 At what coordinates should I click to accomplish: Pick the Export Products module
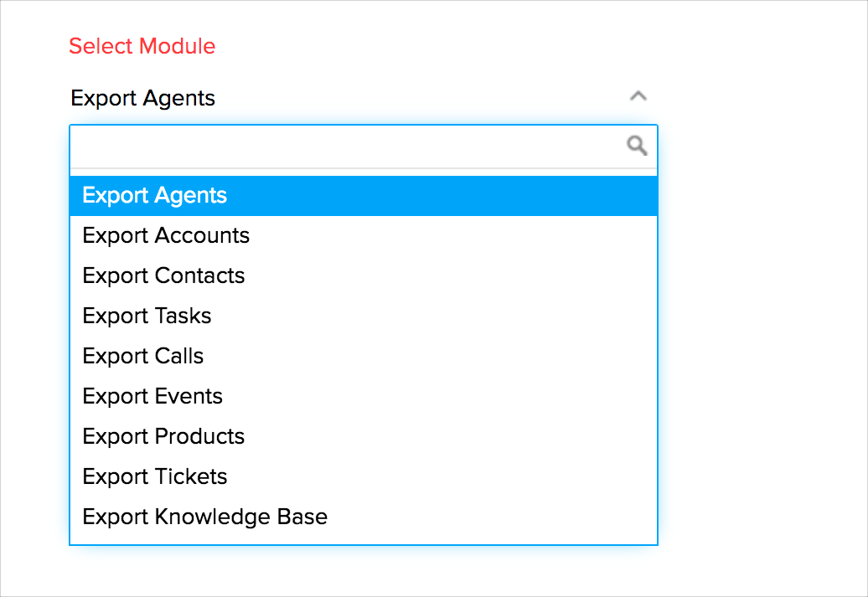tap(363, 437)
